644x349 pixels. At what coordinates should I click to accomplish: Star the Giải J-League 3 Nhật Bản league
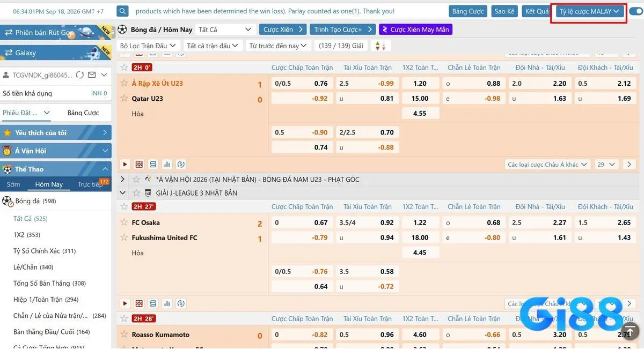136,193
